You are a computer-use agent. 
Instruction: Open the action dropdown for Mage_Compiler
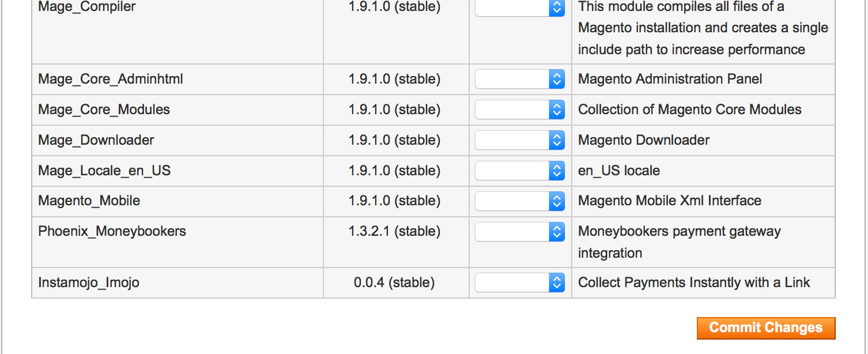(520, 7)
